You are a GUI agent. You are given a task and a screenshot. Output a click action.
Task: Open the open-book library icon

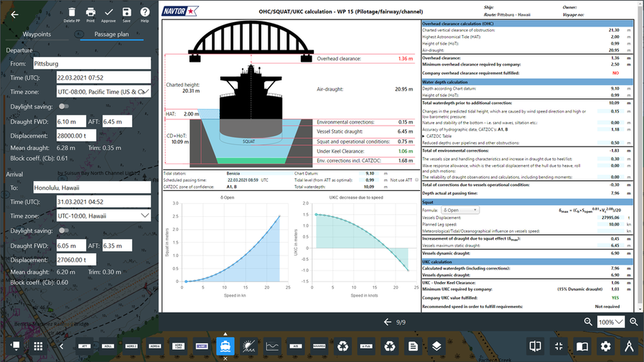tap(582, 346)
